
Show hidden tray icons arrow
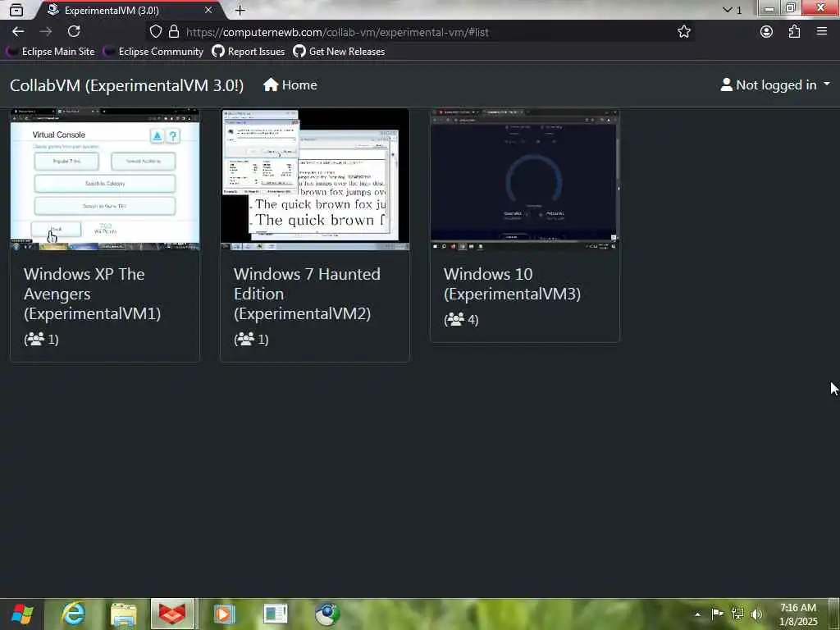click(x=697, y=614)
